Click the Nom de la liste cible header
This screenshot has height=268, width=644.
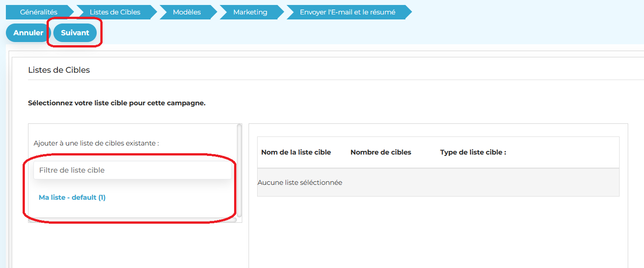pyautogui.click(x=296, y=152)
